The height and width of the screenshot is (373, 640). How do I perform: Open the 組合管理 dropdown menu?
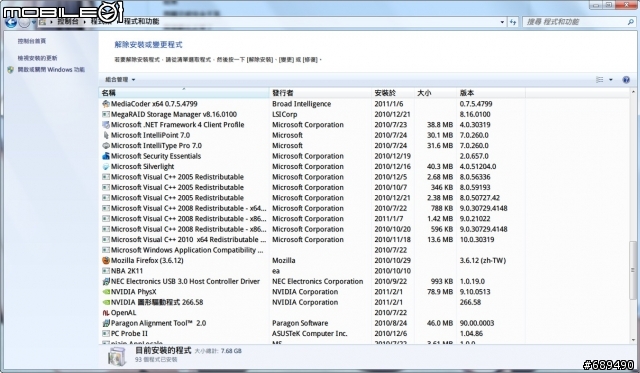(120, 80)
